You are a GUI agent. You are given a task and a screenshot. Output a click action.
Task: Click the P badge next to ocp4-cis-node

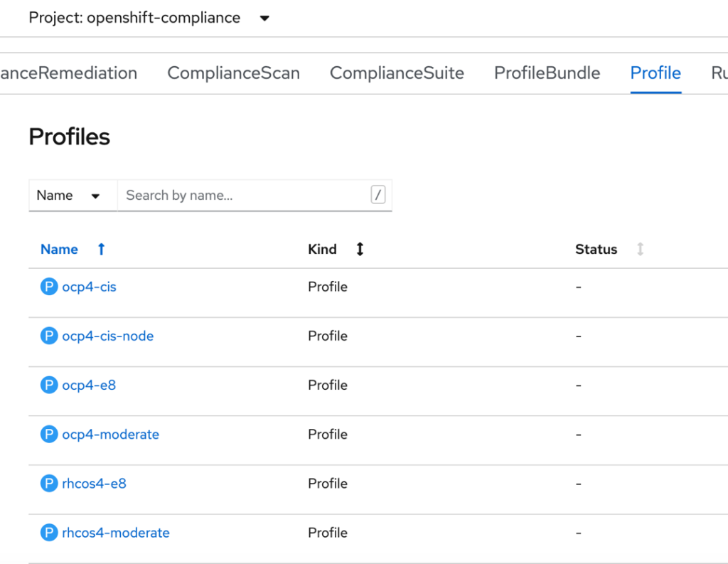pyautogui.click(x=49, y=336)
